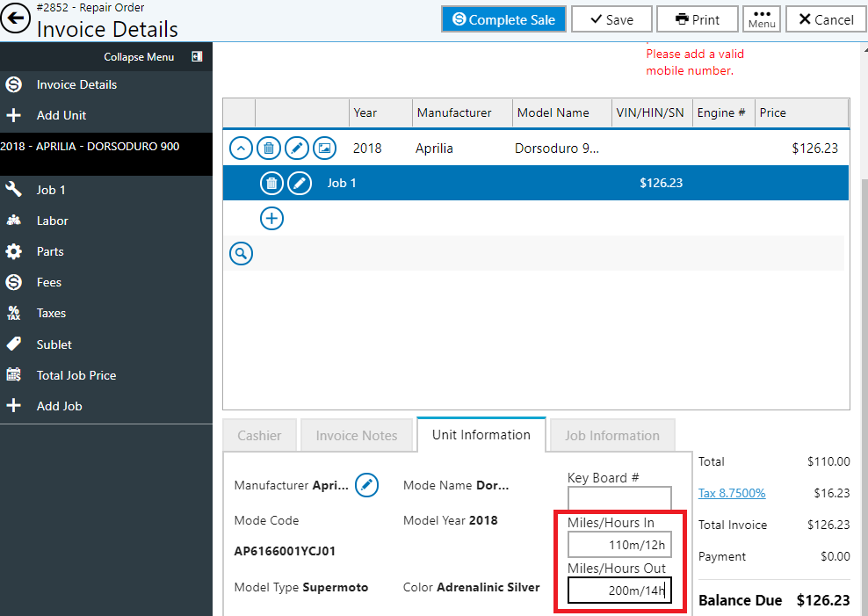Edit manufacturer with pencil icon
This screenshot has height=616, width=868.
[366, 485]
